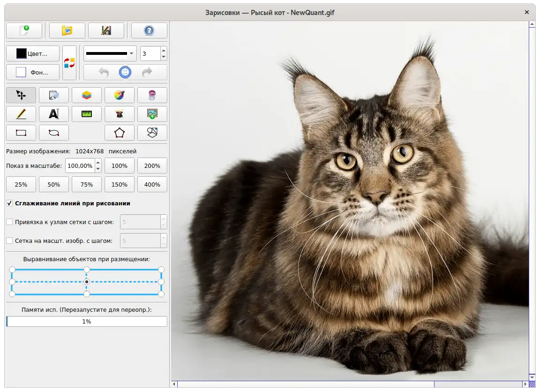
Task: Create a new image with the new-document icon
Action: 24,30
